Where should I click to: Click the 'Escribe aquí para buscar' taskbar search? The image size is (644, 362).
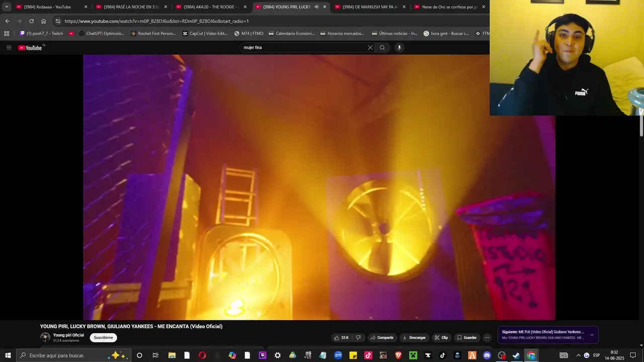[x=73, y=355]
